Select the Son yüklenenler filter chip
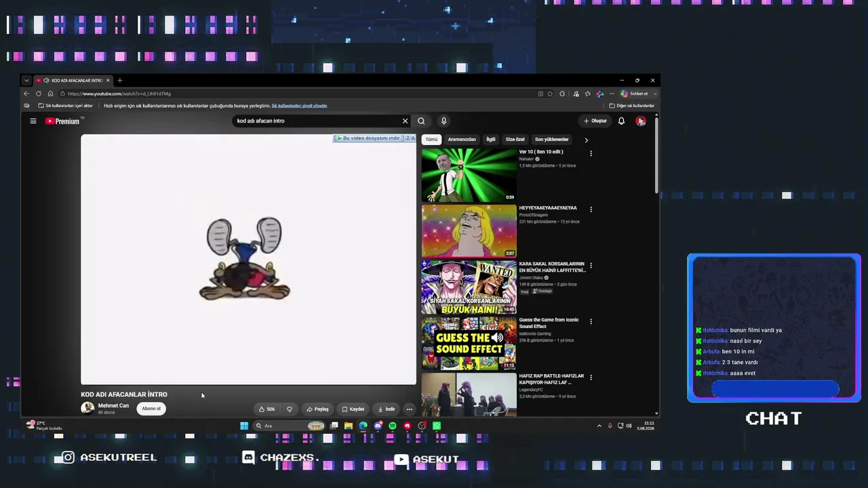This screenshot has height=488, width=868. pyautogui.click(x=552, y=140)
